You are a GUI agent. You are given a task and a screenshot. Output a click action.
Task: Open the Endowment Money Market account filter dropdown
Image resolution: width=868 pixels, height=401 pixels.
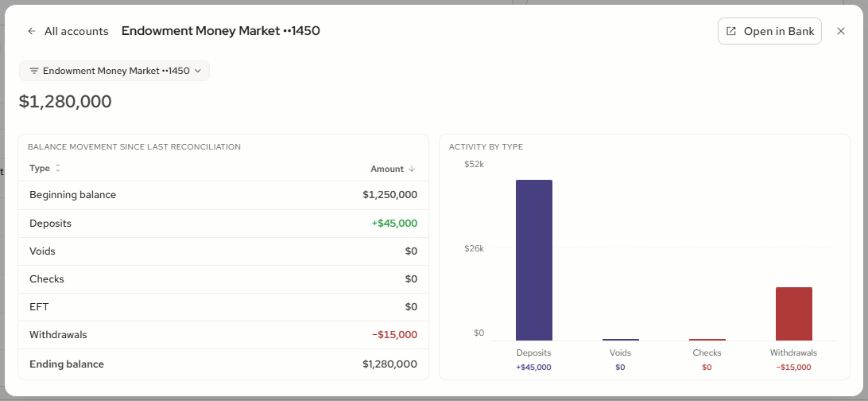pos(114,71)
